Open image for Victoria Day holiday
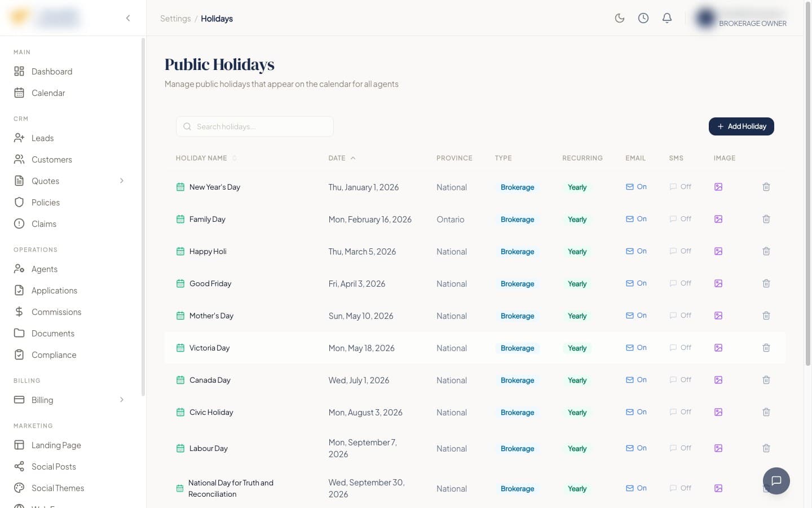Screen dimensions: 812x508 point(718,348)
